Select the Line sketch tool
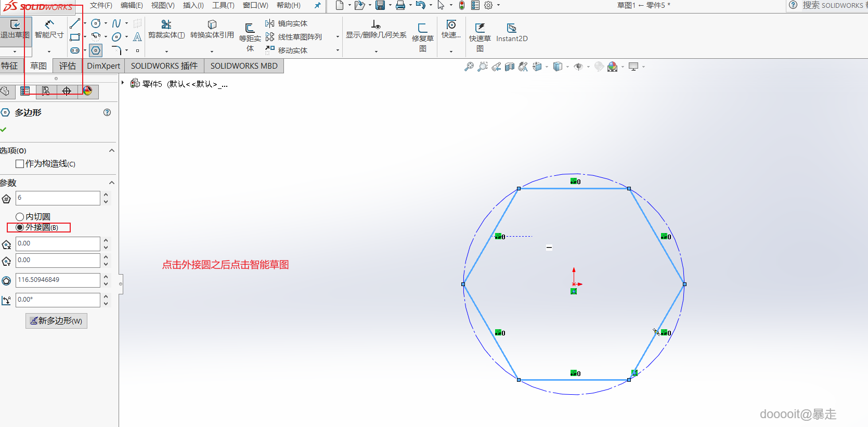Viewport: 868px width, 427px height. click(75, 23)
